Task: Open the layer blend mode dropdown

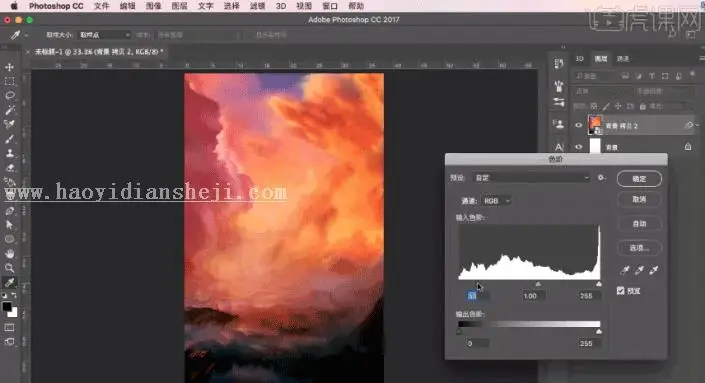Action: 602,91
